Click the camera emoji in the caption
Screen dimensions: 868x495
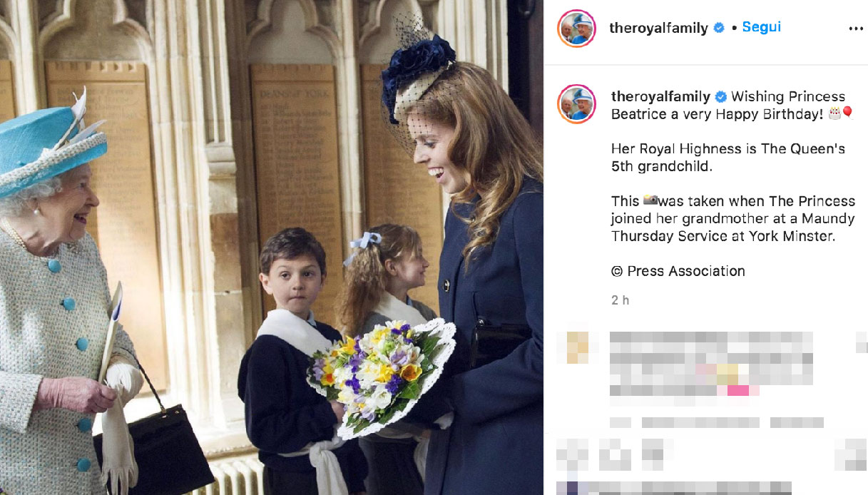point(649,201)
